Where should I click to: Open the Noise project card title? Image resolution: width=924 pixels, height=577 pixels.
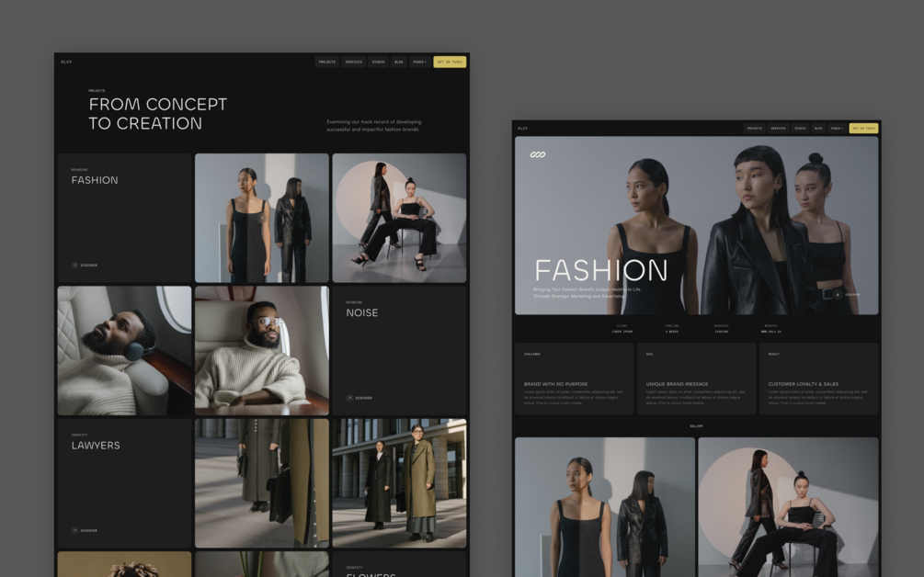click(362, 312)
